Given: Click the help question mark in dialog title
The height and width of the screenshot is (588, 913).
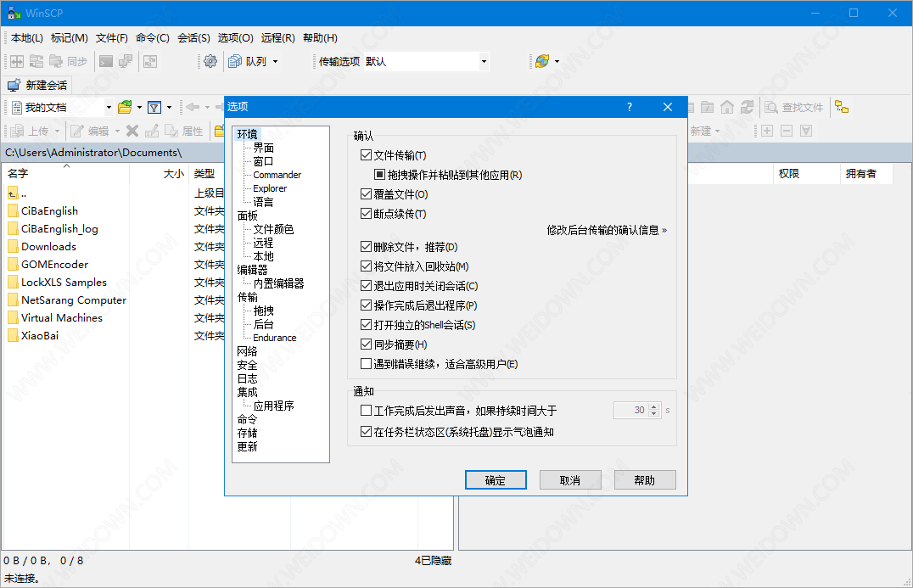Looking at the screenshot, I should (x=630, y=107).
